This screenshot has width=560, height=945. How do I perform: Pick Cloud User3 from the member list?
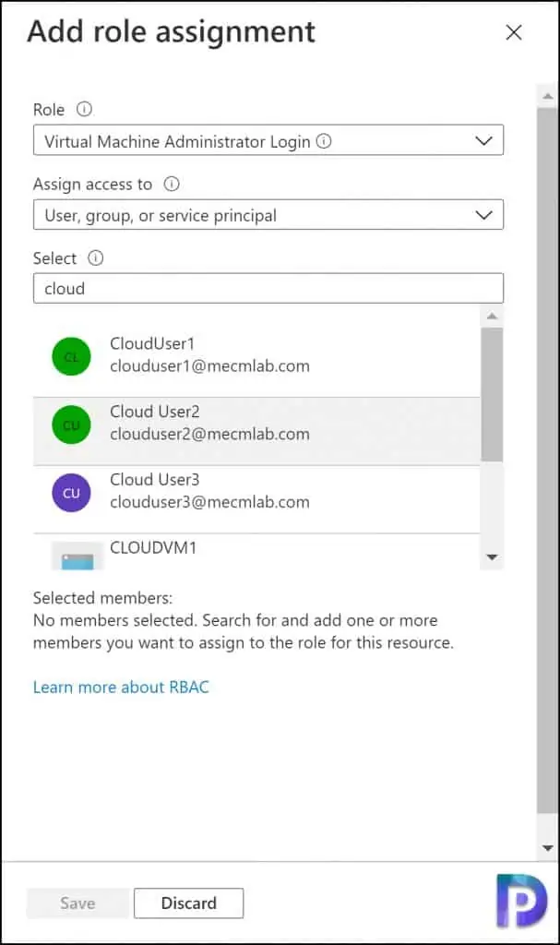(256, 499)
